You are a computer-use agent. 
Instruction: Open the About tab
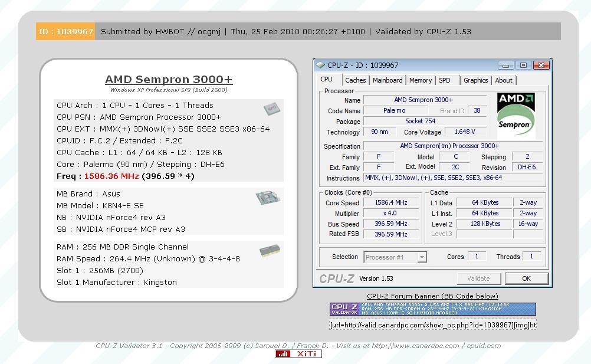click(504, 80)
